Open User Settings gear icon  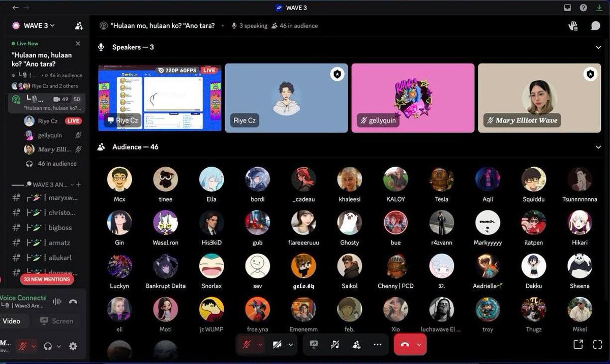coord(73,346)
